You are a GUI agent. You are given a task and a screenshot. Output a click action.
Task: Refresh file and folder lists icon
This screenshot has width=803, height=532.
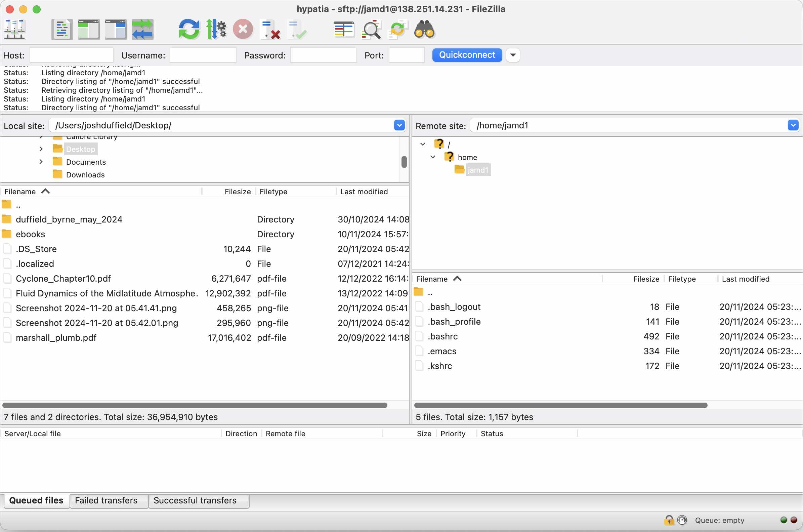189,29
